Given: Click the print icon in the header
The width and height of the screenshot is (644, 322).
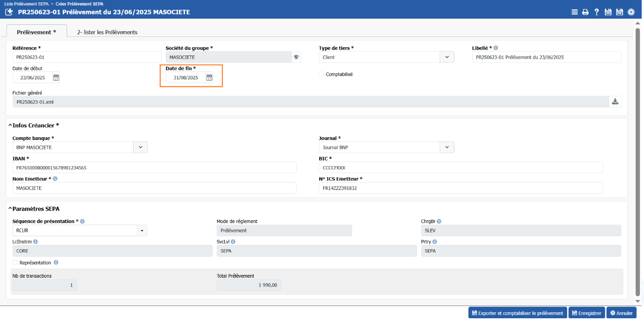Looking at the screenshot, I should [585, 12].
